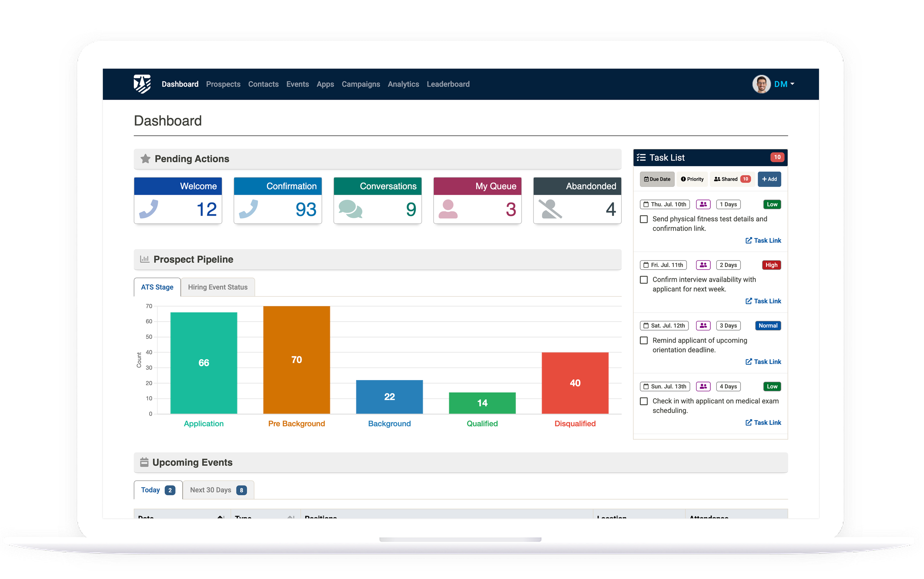Viewport: 924px width, 579px height.
Task: Open the Conversations chat bubbles card
Action: tap(351, 209)
